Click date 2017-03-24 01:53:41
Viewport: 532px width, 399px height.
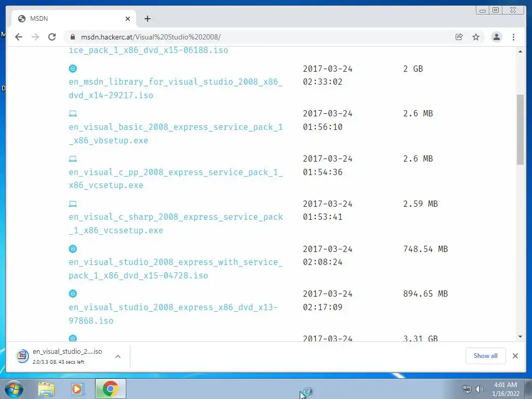328,210
